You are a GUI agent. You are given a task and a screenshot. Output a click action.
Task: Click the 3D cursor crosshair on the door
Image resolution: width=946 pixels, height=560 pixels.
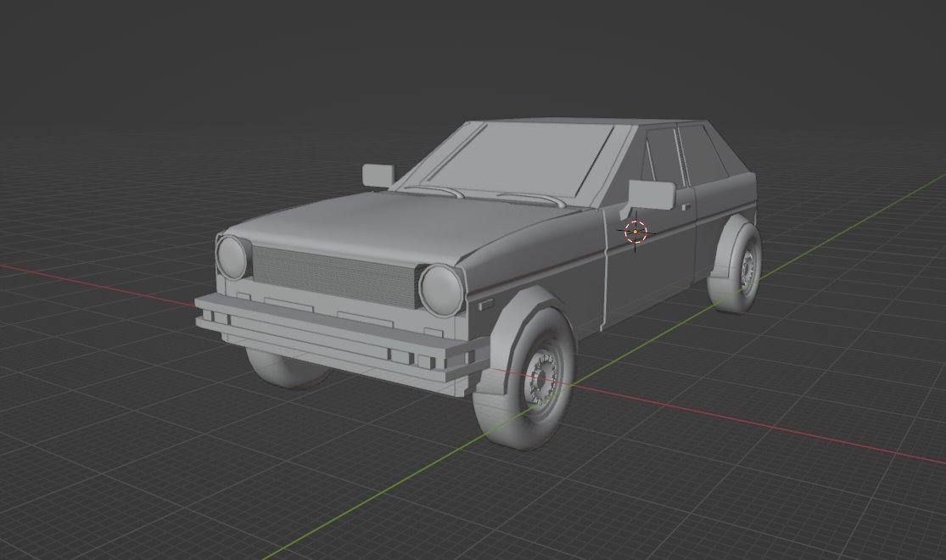(x=635, y=232)
